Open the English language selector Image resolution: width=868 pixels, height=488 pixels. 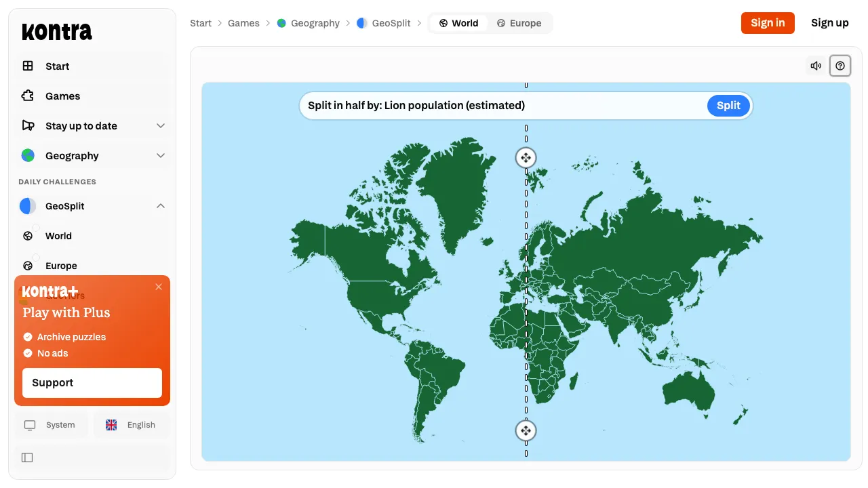click(131, 425)
